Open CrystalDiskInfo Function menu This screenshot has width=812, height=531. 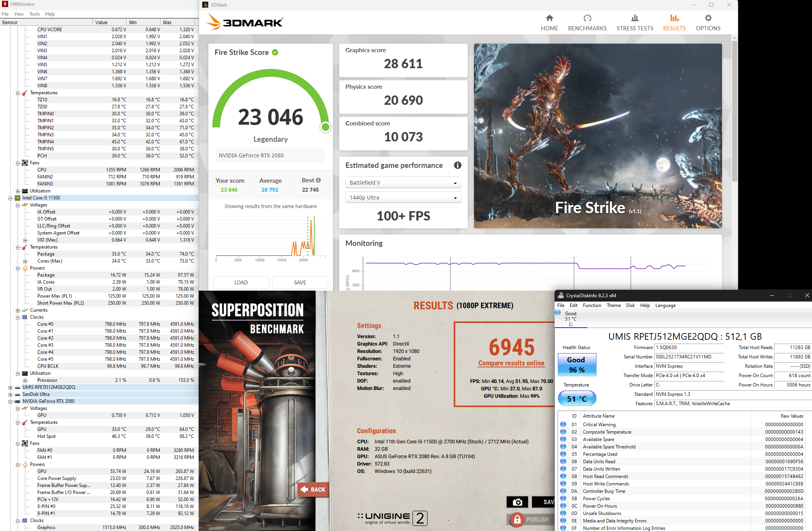pyautogui.click(x=592, y=305)
